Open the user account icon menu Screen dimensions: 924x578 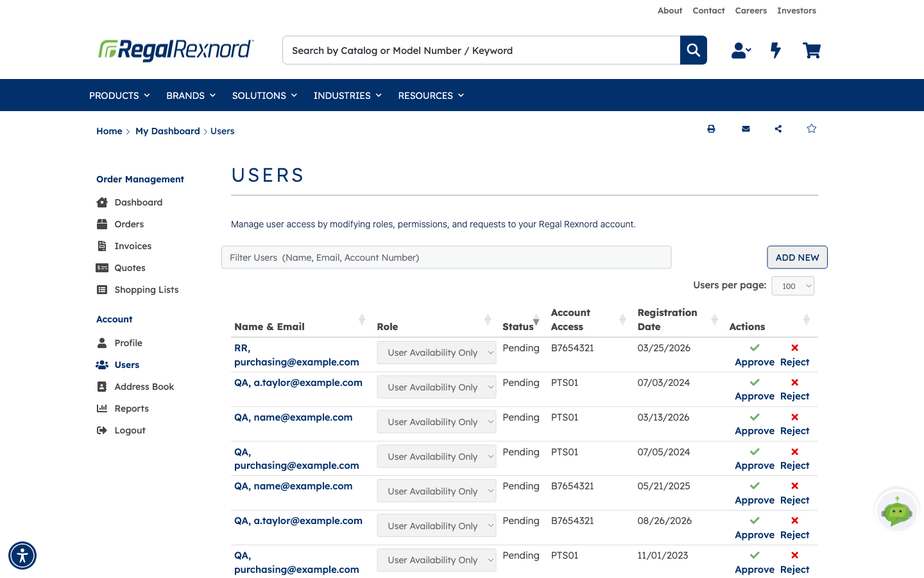coord(741,50)
